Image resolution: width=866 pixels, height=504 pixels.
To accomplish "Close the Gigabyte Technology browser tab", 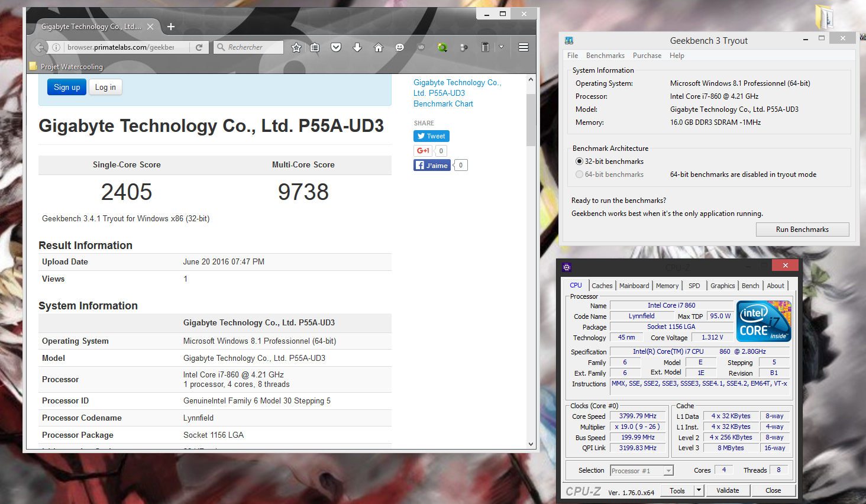I will click(150, 27).
